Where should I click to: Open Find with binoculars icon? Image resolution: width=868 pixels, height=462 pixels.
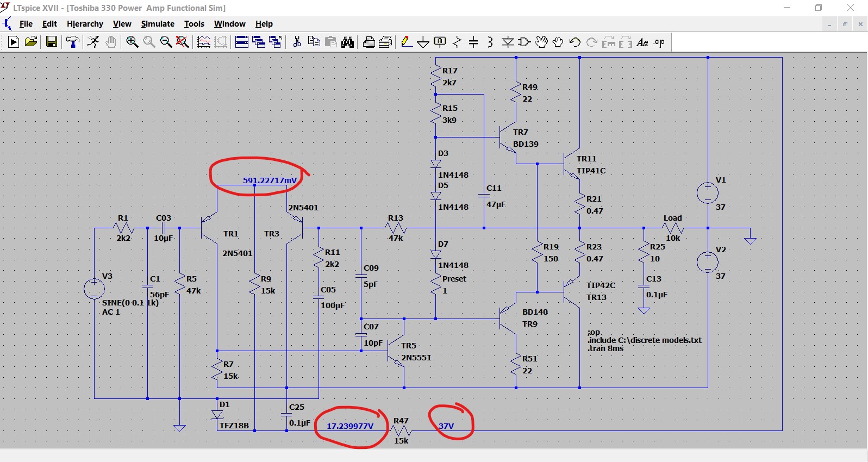click(347, 42)
